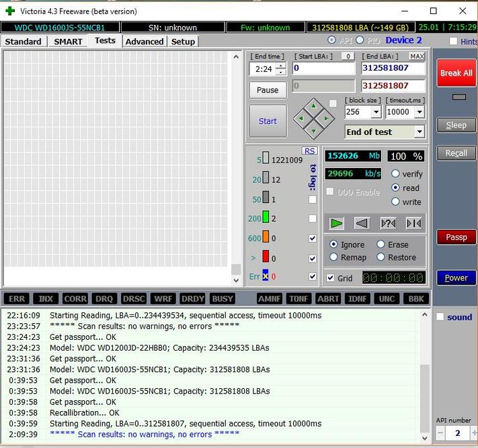Open the timeout ms dropdown

pos(420,112)
